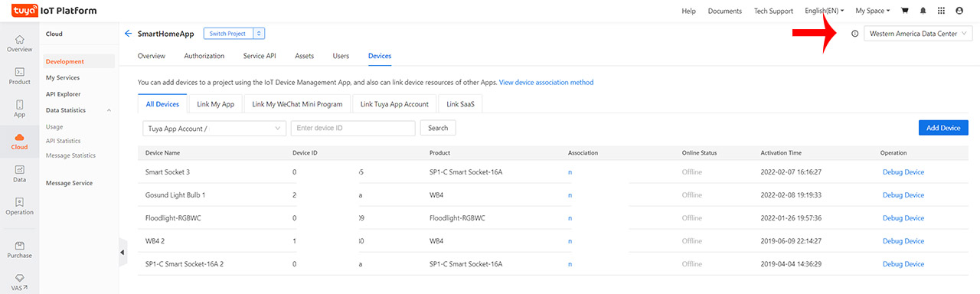Switch to the Users tab

[341, 56]
